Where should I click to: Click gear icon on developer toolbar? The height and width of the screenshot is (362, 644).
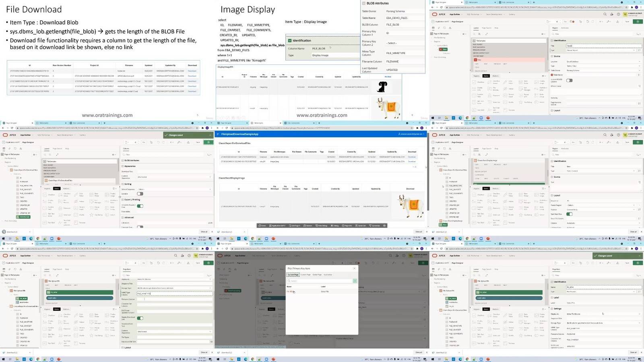[x=385, y=225]
